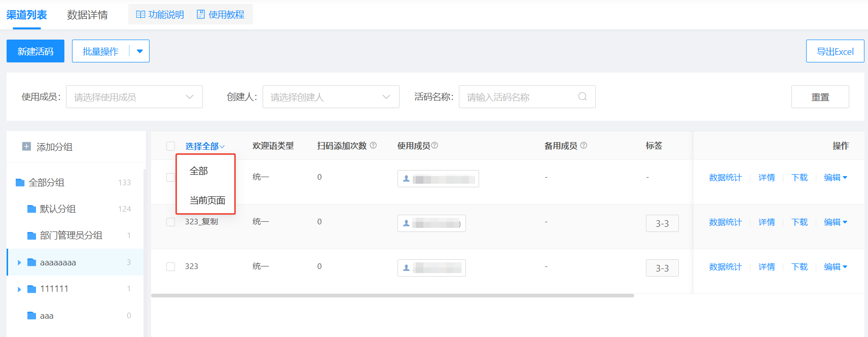868x337 pixels.
Task: Click the member avatar icon in 323_复制 row
Action: point(406,223)
